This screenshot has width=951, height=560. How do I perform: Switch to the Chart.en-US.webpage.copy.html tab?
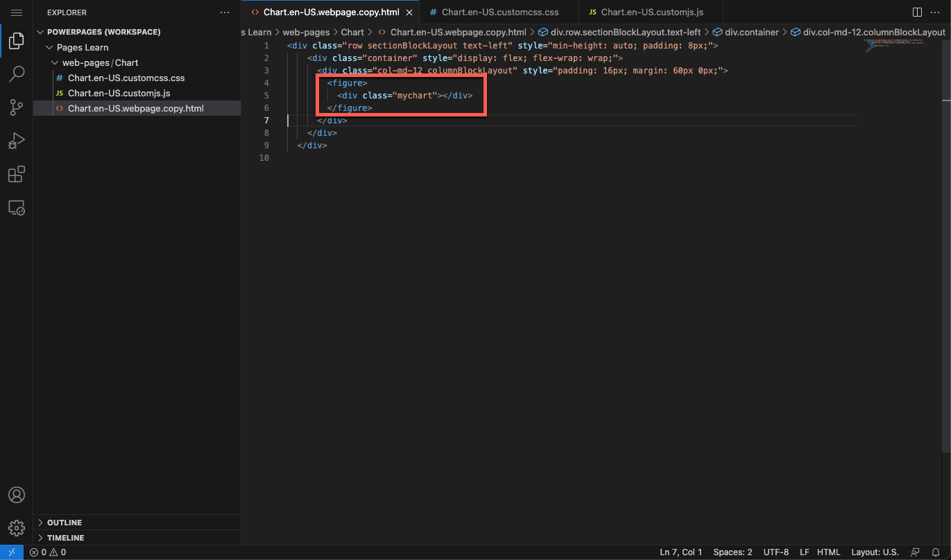click(331, 12)
